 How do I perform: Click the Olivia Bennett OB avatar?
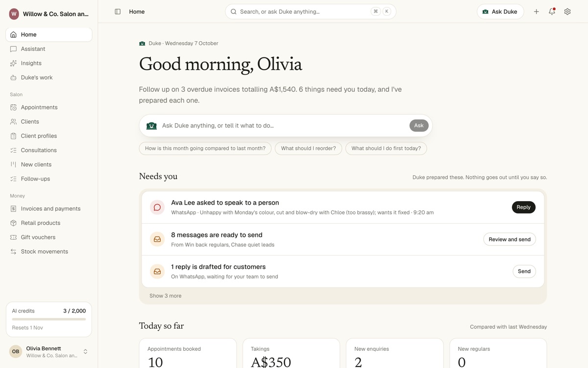pyautogui.click(x=16, y=352)
